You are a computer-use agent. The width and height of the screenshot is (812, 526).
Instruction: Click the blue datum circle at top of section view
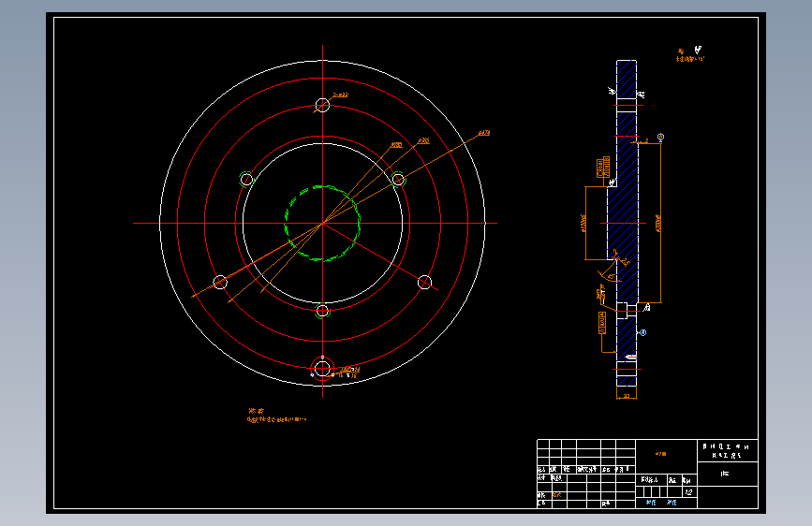point(660,138)
